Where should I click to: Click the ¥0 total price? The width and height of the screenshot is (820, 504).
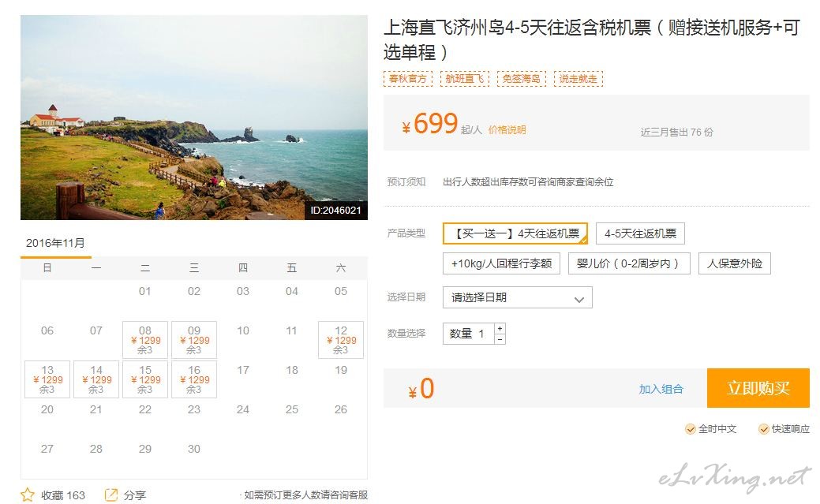(421, 389)
